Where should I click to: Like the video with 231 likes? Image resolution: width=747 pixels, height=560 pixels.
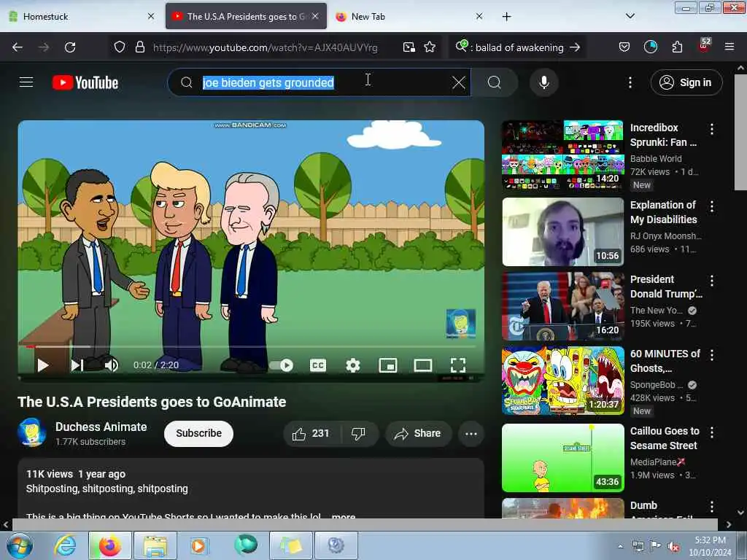[311, 433]
